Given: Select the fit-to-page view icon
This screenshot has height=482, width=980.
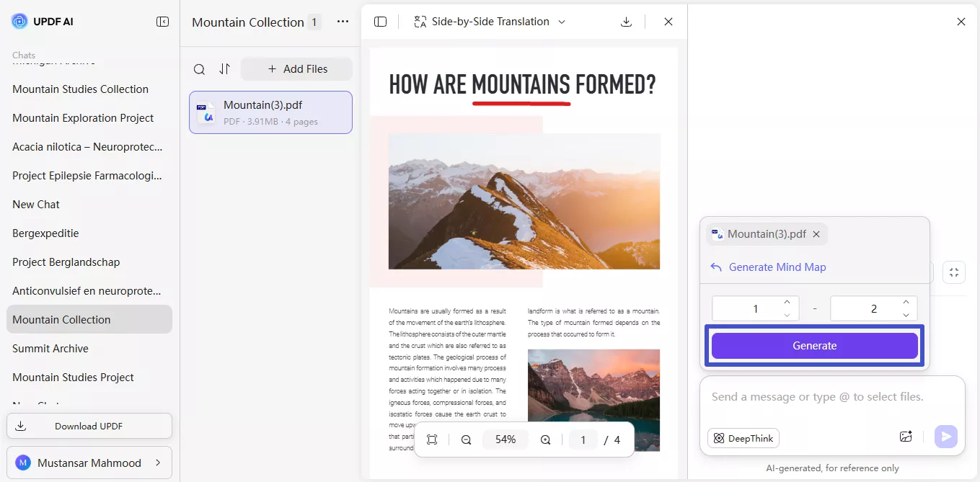Looking at the screenshot, I should (432, 439).
